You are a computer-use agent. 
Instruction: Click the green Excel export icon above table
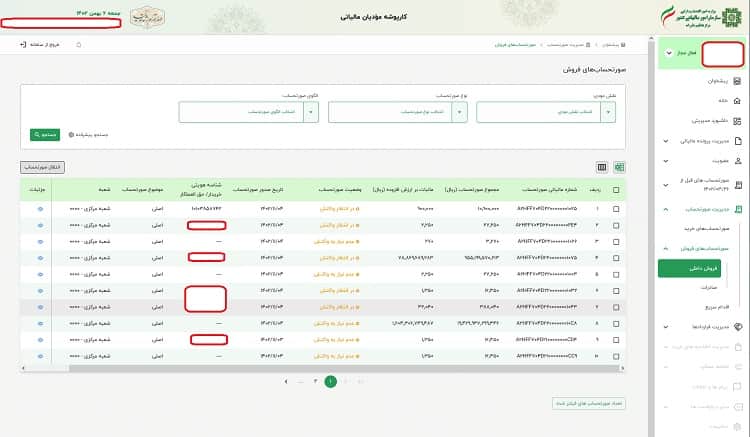[619, 167]
